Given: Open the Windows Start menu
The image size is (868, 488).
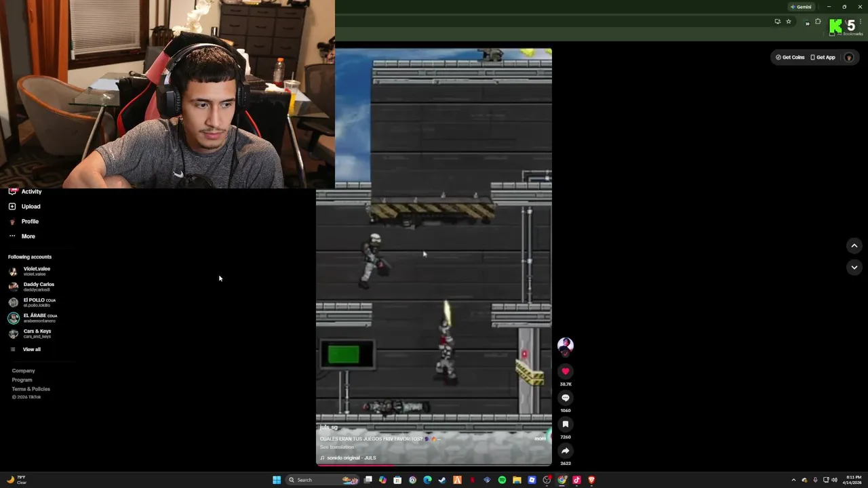Looking at the screenshot, I should pos(277,480).
